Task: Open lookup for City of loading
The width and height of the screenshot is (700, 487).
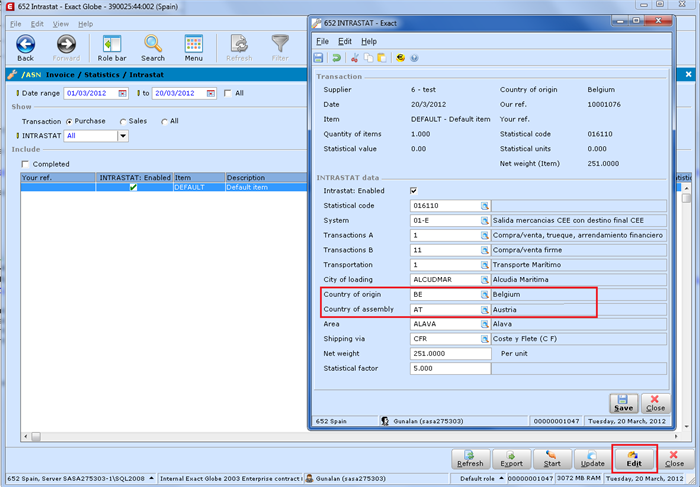Action: (x=485, y=280)
